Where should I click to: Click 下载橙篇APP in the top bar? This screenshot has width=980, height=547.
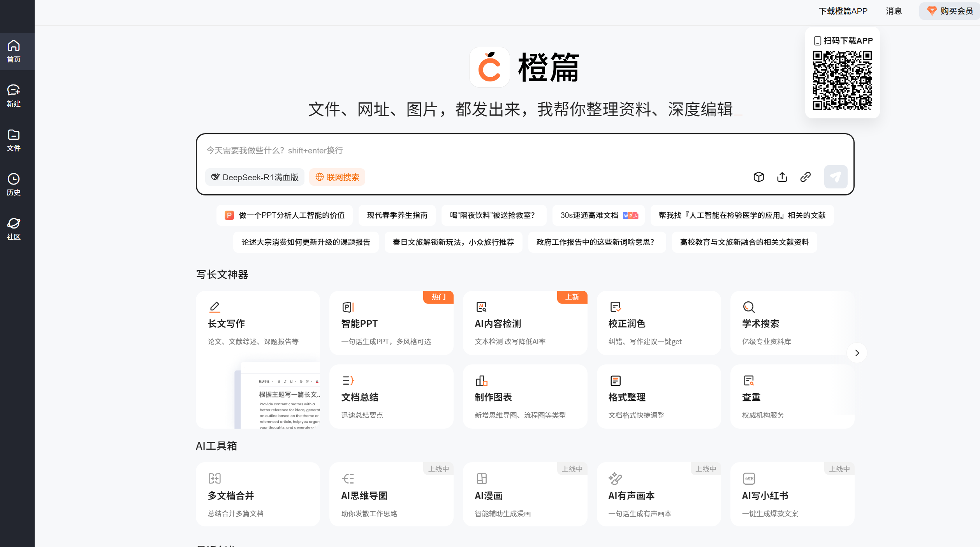(843, 11)
